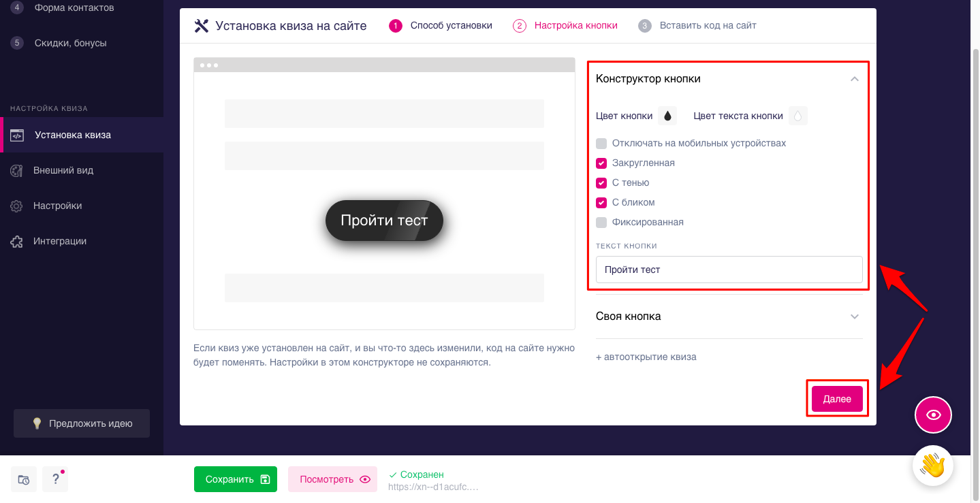The width and height of the screenshot is (980, 503).
Task: Open the question mark help icon
Action: tap(55, 479)
